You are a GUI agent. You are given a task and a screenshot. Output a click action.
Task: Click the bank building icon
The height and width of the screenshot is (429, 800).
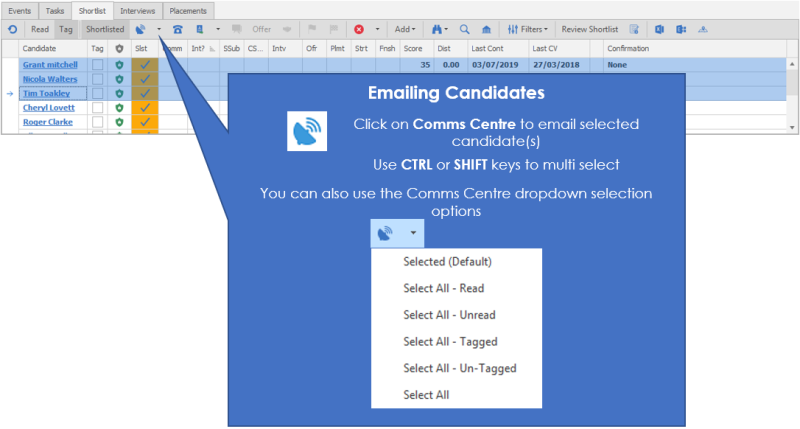tap(487, 29)
